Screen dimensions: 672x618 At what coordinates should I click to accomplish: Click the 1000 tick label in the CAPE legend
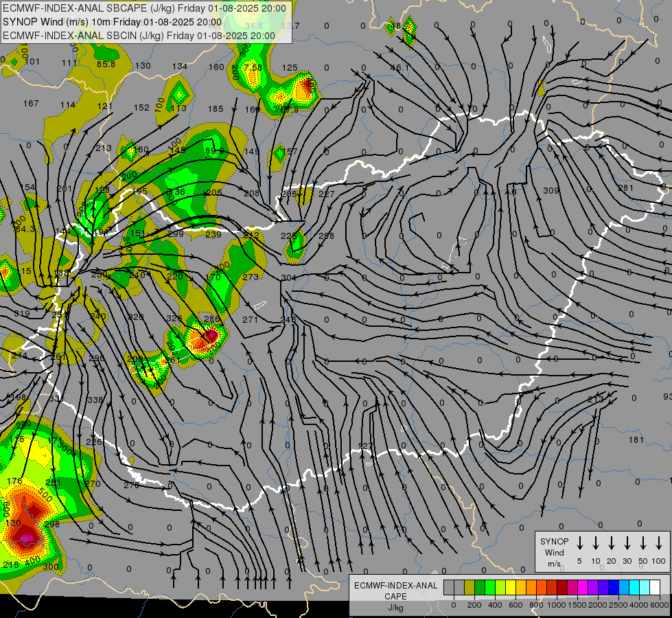557,605
